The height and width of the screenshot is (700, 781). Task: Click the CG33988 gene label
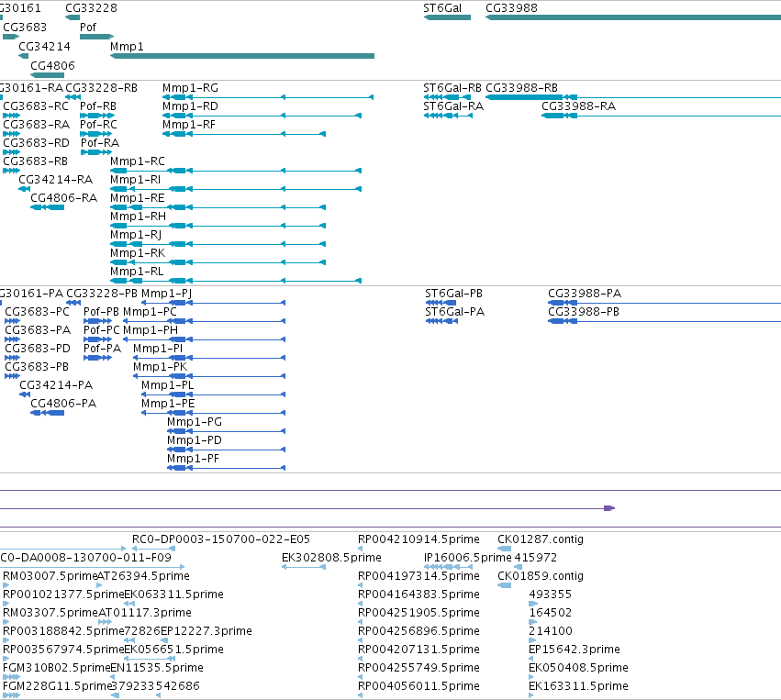(511, 8)
